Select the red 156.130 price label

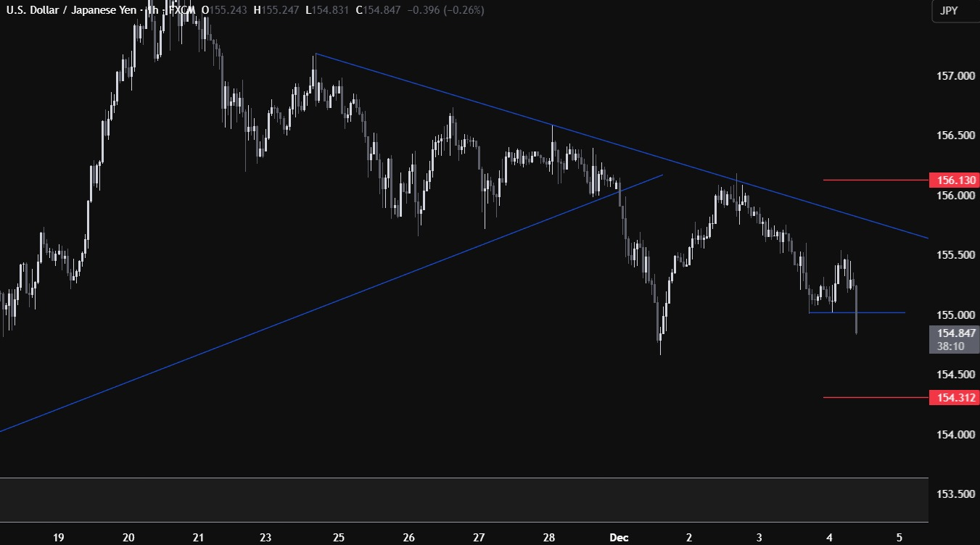coord(953,180)
